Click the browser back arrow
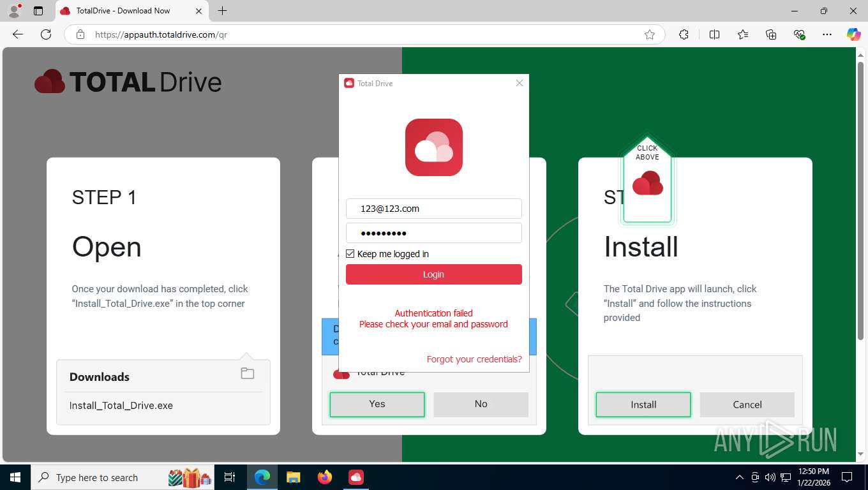Screen dimensions: 868x490 18,34
